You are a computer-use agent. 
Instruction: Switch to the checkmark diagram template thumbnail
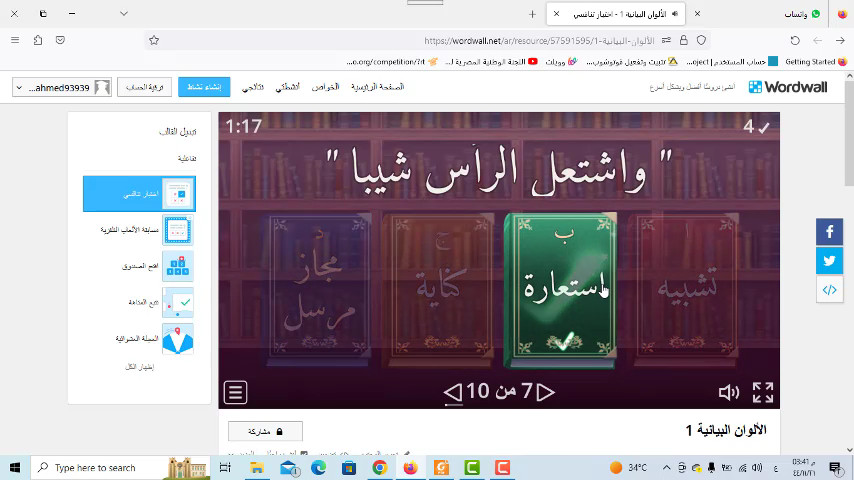178,302
